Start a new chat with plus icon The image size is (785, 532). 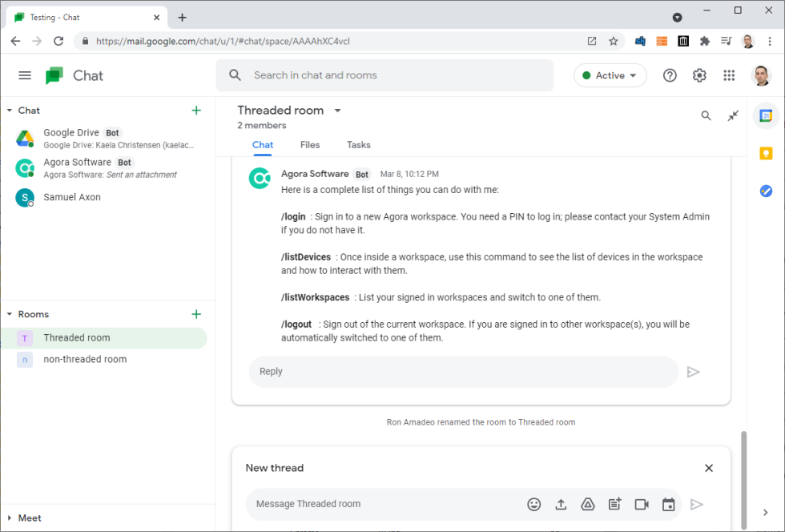[196, 111]
